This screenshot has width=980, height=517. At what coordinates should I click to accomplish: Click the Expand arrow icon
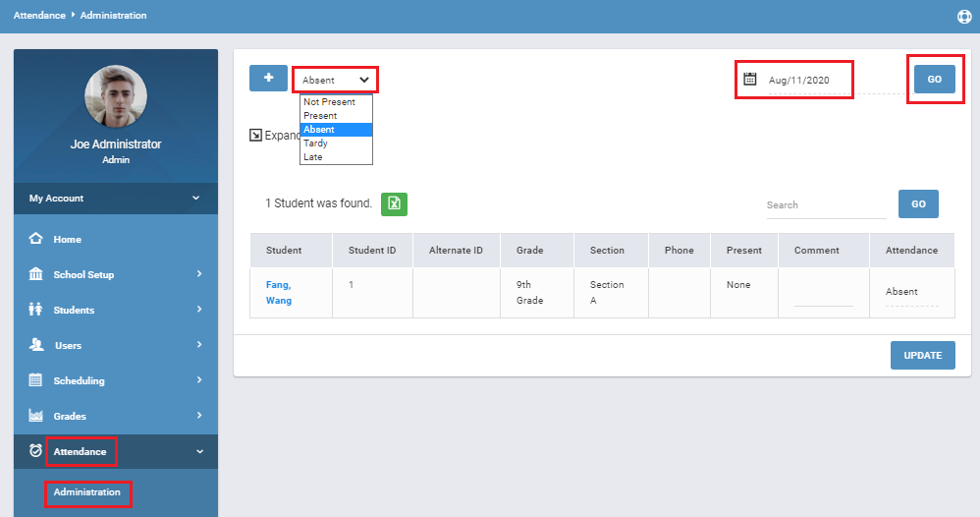(255, 136)
